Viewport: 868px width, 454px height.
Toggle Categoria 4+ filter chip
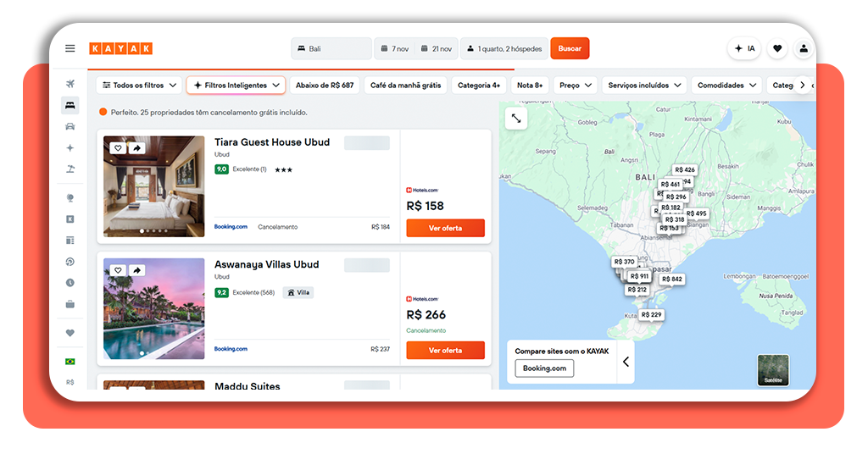pos(479,86)
